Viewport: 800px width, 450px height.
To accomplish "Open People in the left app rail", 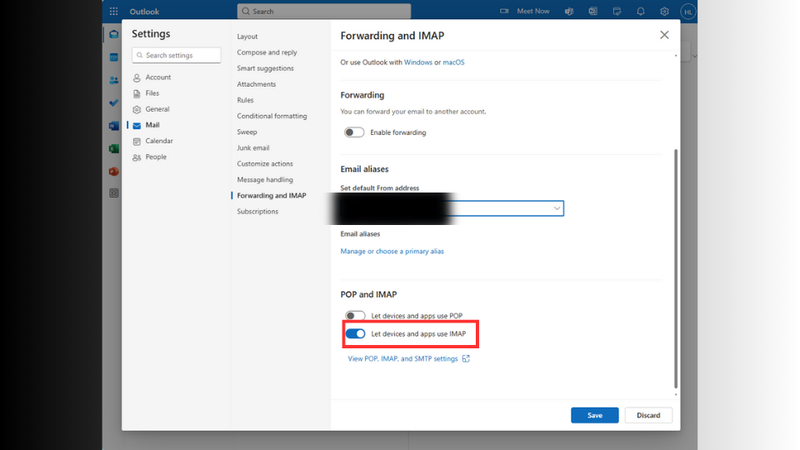I will (114, 80).
